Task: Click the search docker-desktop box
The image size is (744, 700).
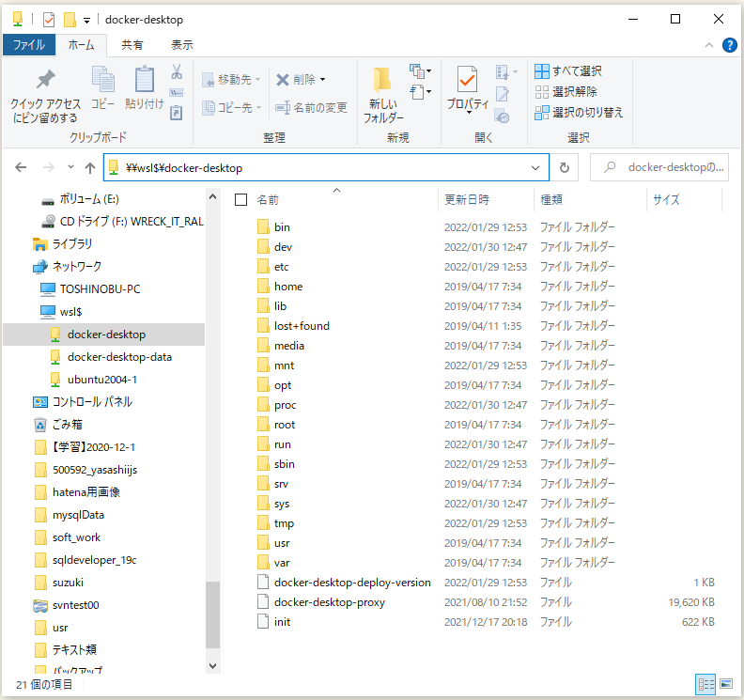Action: (x=659, y=167)
